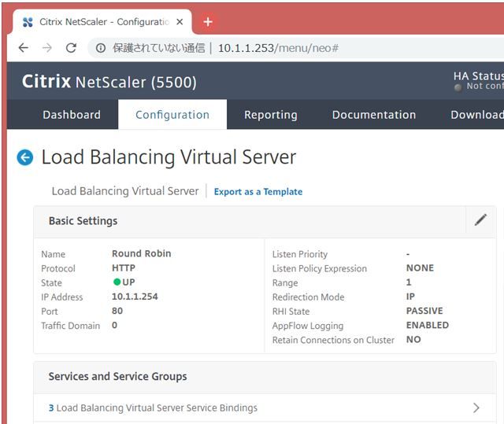Click the blue back arrow beside Load Balancing Virtual Server
This screenshot has width=504, height=424.
click(24, 157)
